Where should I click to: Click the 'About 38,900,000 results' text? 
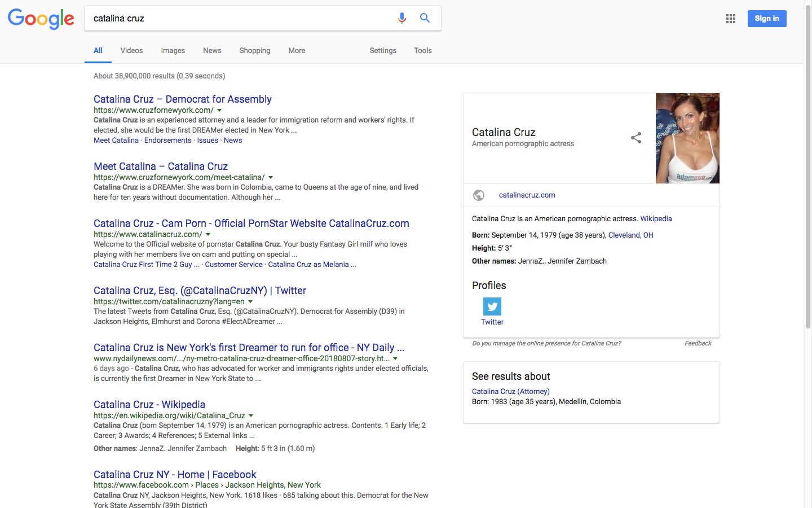159,76
